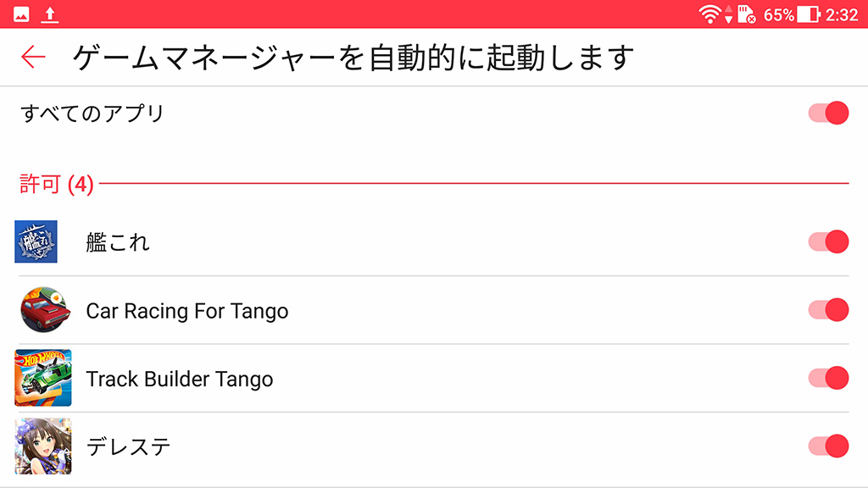Select the 艦これ list label

coord(118,242)
